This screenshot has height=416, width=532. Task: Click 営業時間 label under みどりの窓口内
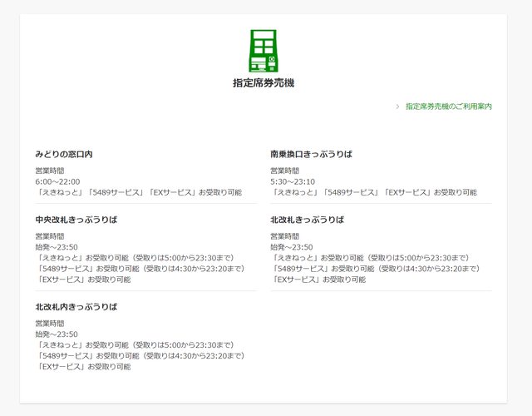click(49, 170)
